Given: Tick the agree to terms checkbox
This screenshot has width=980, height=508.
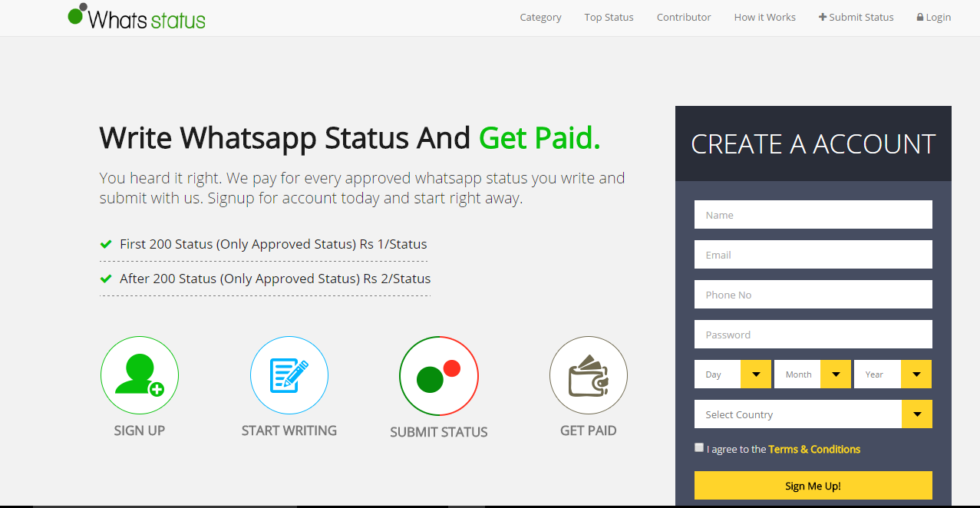Looking at the screenshot, I should coord(699,447).
